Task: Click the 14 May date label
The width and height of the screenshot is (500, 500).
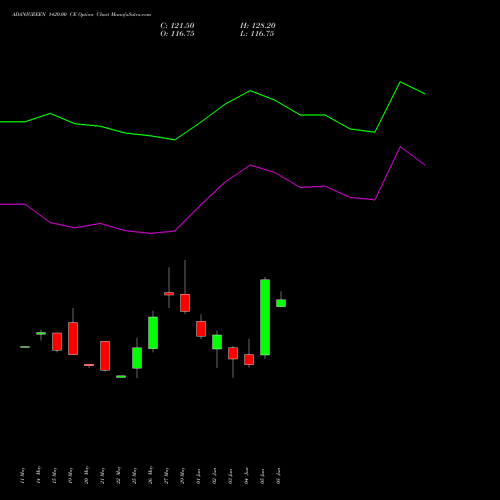Action: 38,475
